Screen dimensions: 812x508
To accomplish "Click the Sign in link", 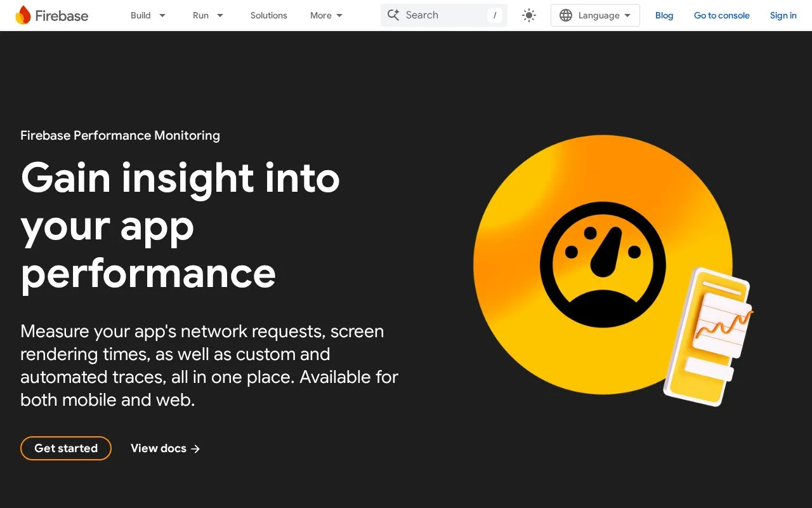I will click(x=783, y=15).
